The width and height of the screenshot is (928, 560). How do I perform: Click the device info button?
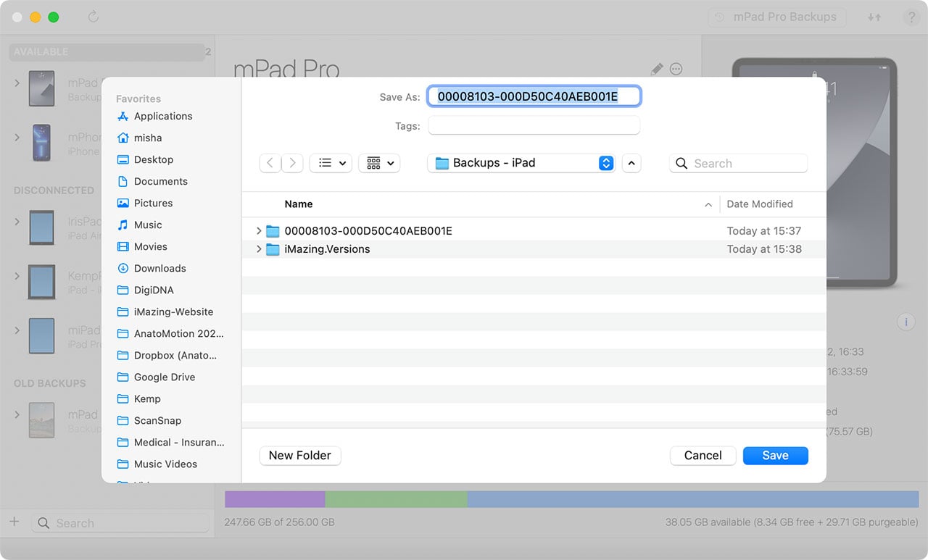[x=906, y=322]
